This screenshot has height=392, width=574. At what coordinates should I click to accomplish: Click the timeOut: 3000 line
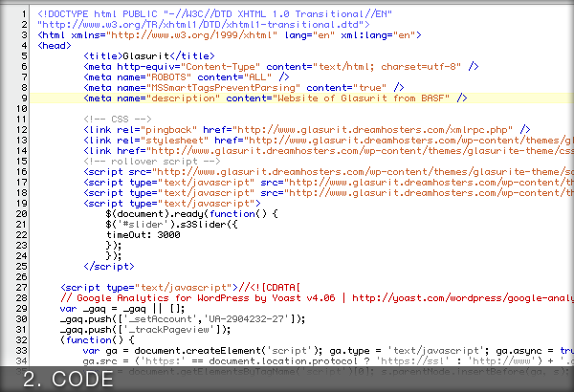click(x=143, y=235)
